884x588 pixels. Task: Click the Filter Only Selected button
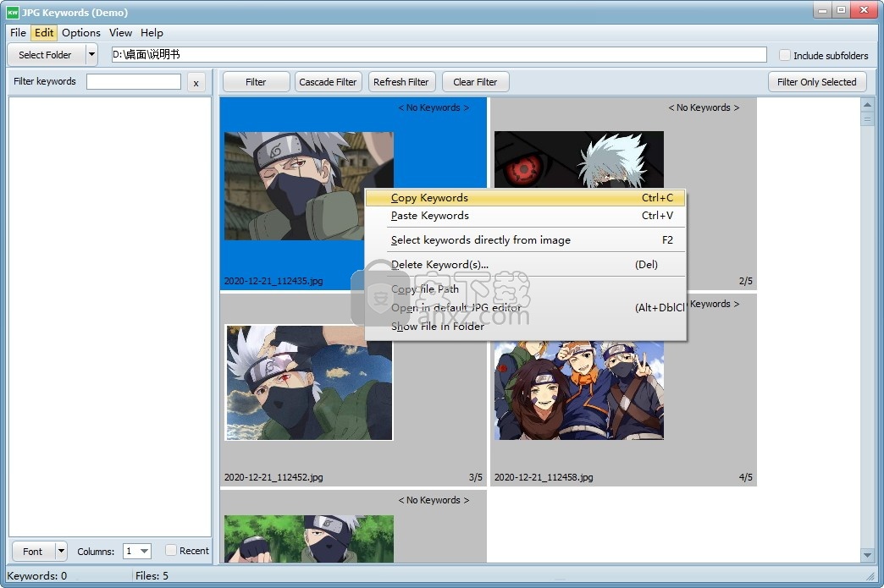pyautogui.click(x=816, y=82)
